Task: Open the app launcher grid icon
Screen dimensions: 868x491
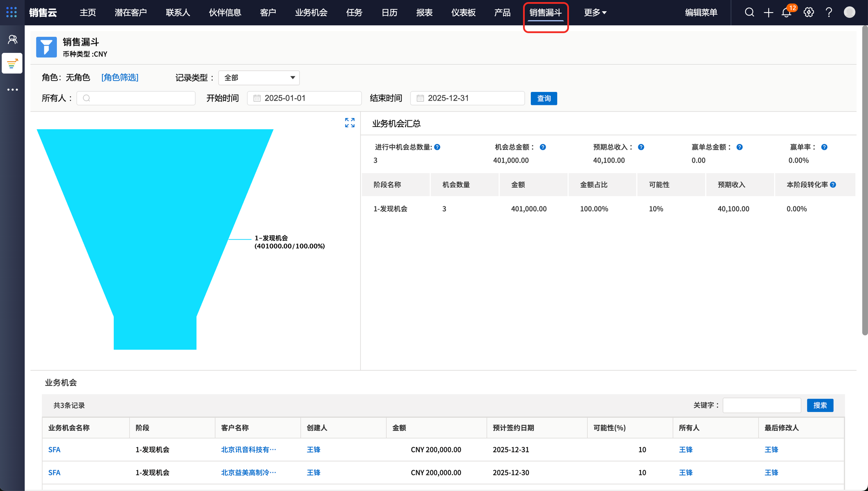Action: click(12, 12)
